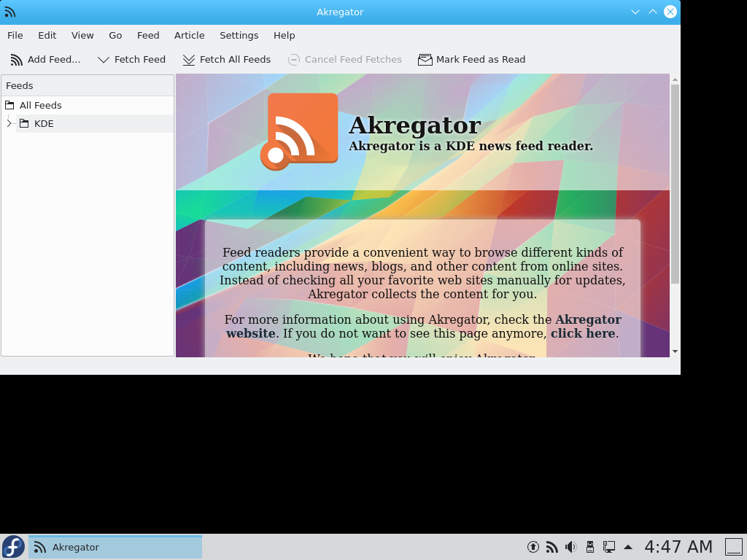Image resolution: width=747 pixels, height=560 pixels.
Task: Click the scrollbar up arrow
Action: (x=675, y=79)
